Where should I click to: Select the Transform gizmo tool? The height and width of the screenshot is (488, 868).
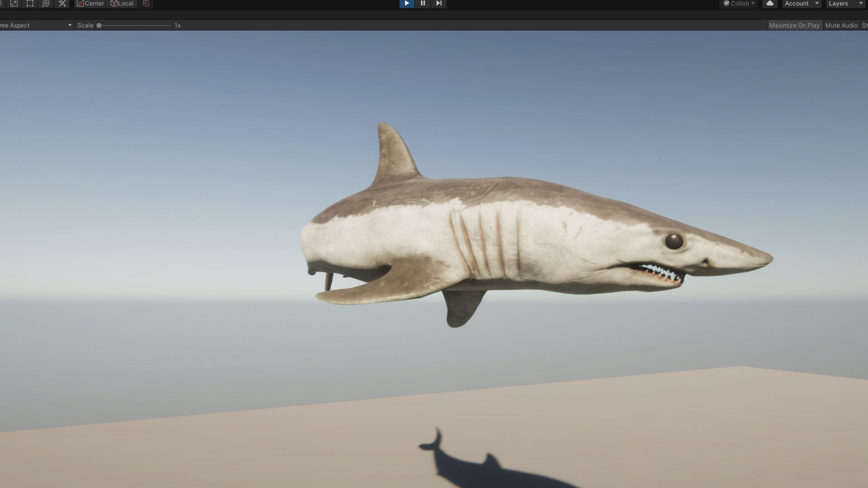[x=46, y=4]
